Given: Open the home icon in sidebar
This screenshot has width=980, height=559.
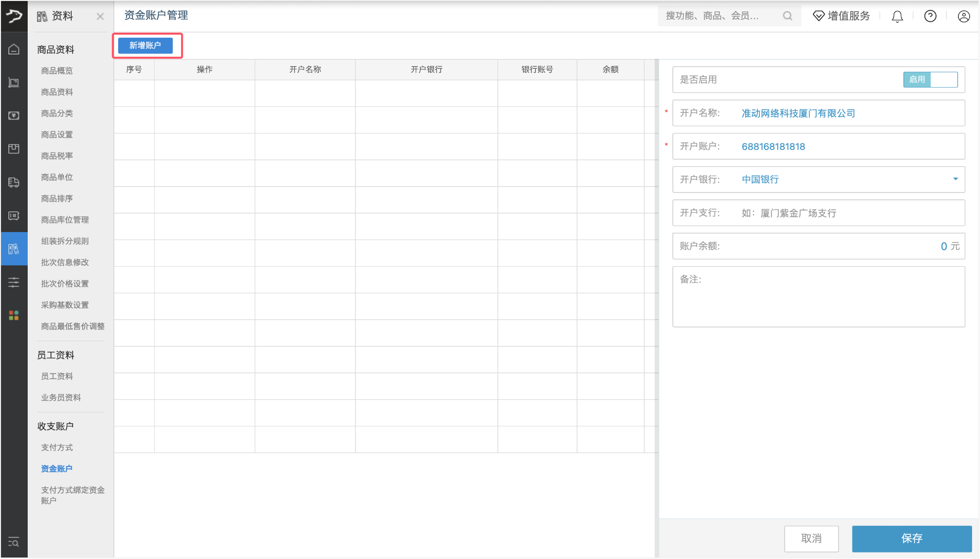Looking at the screenshot, I should coord(14,49).
